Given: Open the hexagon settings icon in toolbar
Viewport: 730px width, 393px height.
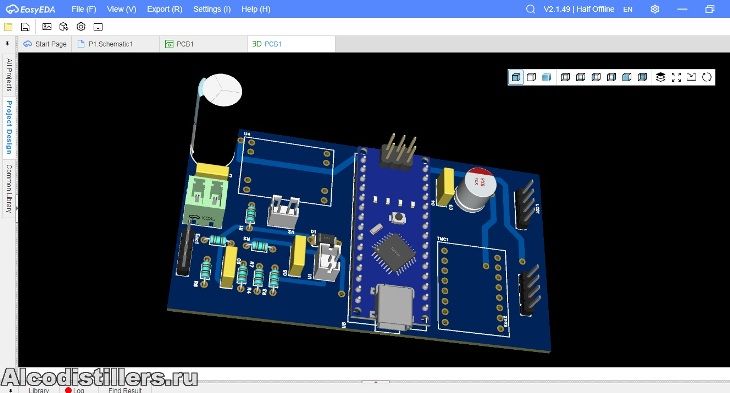Looking at the screenshot, I should (x=81, y=27).
